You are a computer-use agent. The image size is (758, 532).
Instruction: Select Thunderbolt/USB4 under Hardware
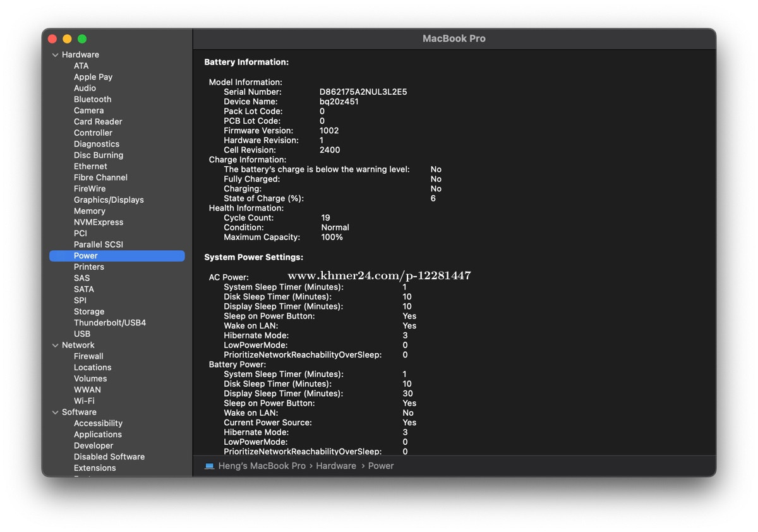[110, 322]
